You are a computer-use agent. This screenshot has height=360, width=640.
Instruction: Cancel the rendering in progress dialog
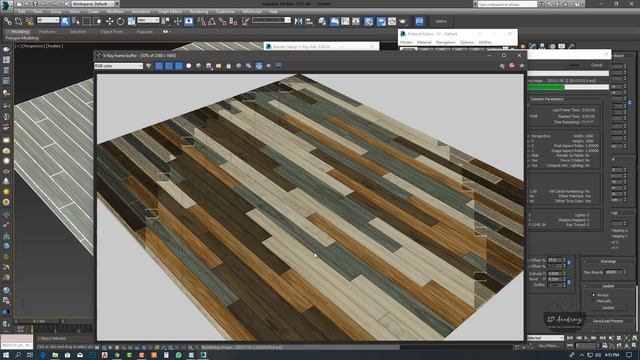[x=597, y=65]
